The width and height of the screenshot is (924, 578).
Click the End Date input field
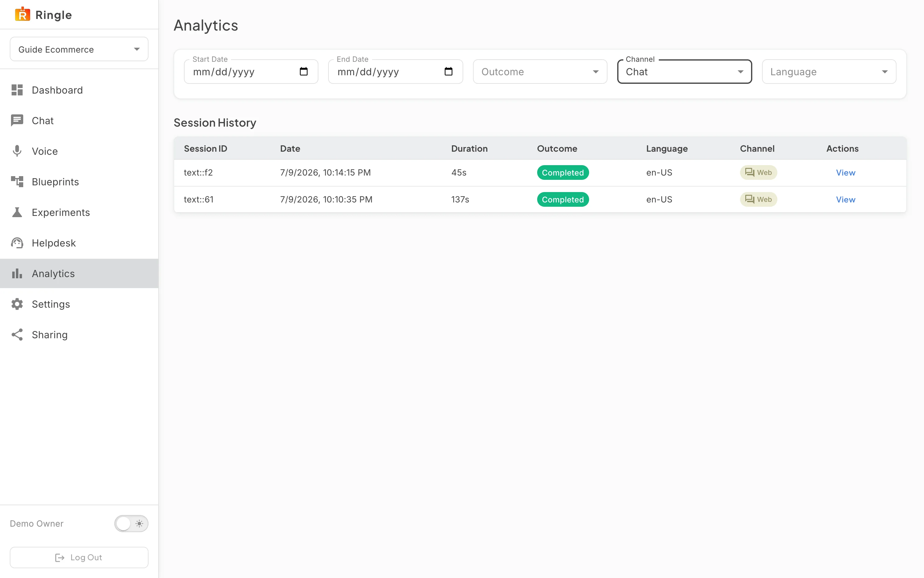(x=396, y=72)
